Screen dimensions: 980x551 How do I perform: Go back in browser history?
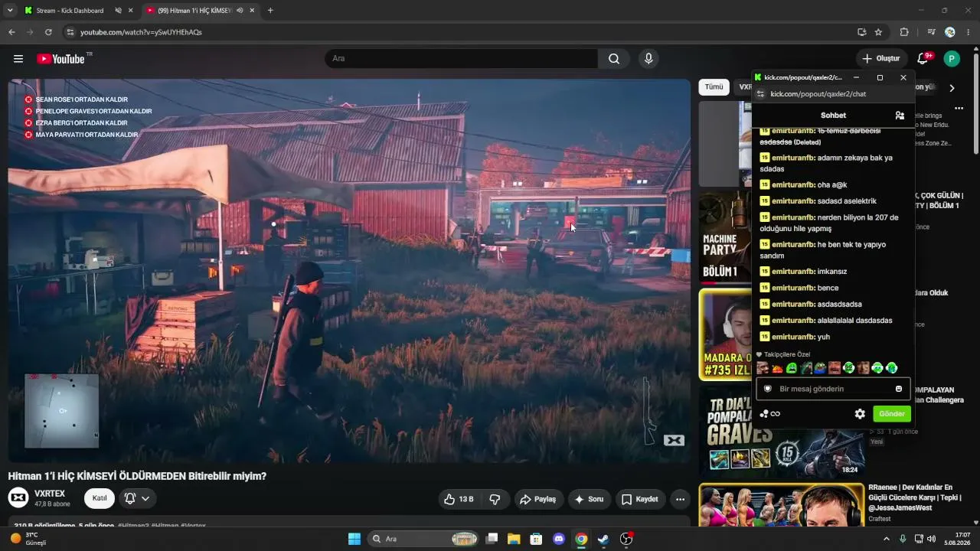pyautogui.click(x=11, y=32)
